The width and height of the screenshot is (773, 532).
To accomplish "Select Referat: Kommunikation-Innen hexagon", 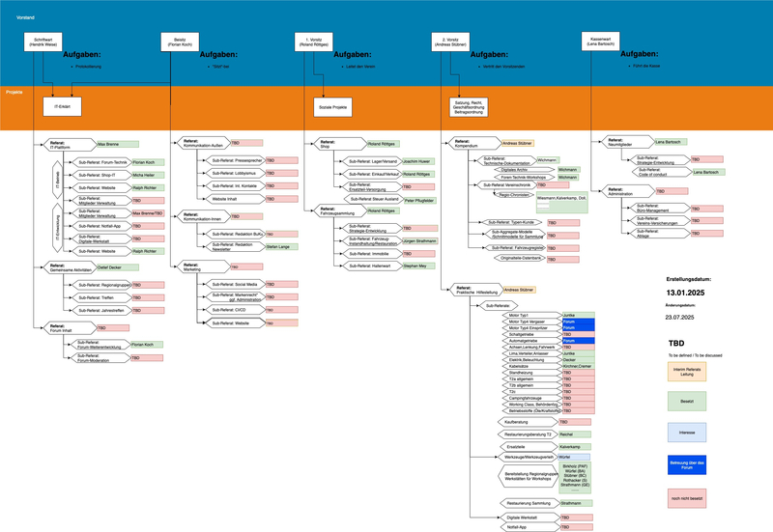I will tap(204, 216).
